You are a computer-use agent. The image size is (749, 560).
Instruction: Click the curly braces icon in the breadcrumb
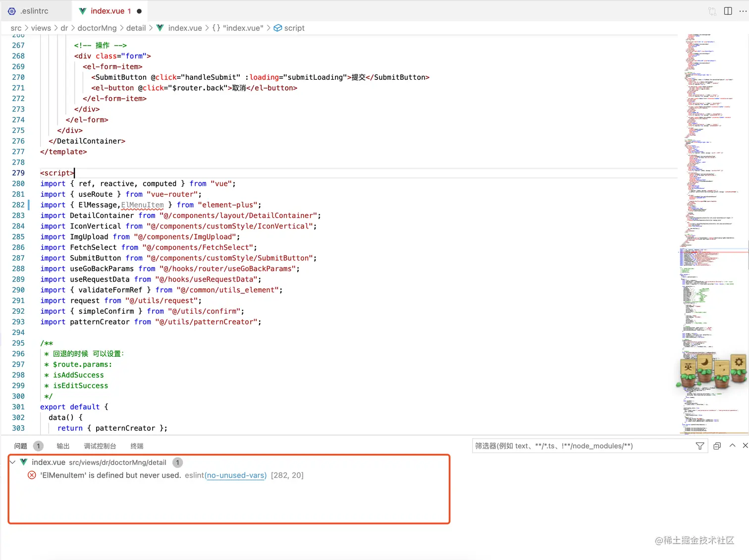216,28
